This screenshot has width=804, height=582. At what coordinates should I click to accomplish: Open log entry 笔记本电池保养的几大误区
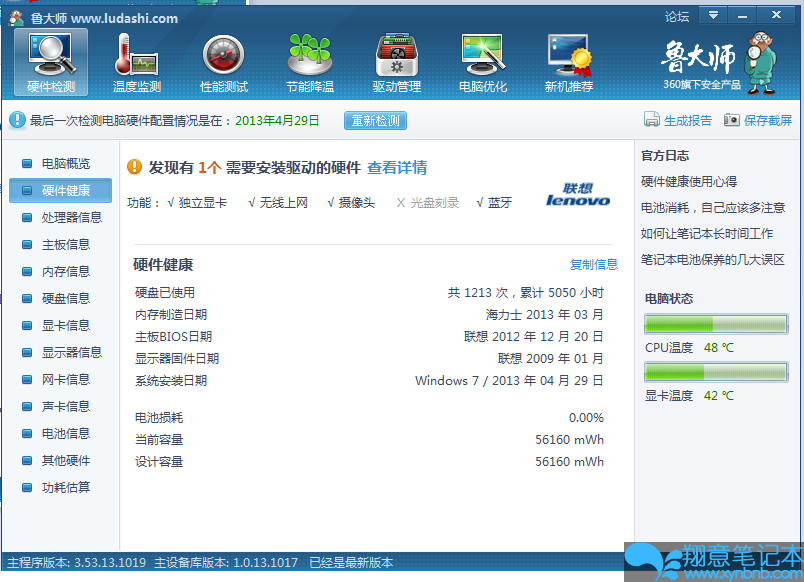[713, 260]
